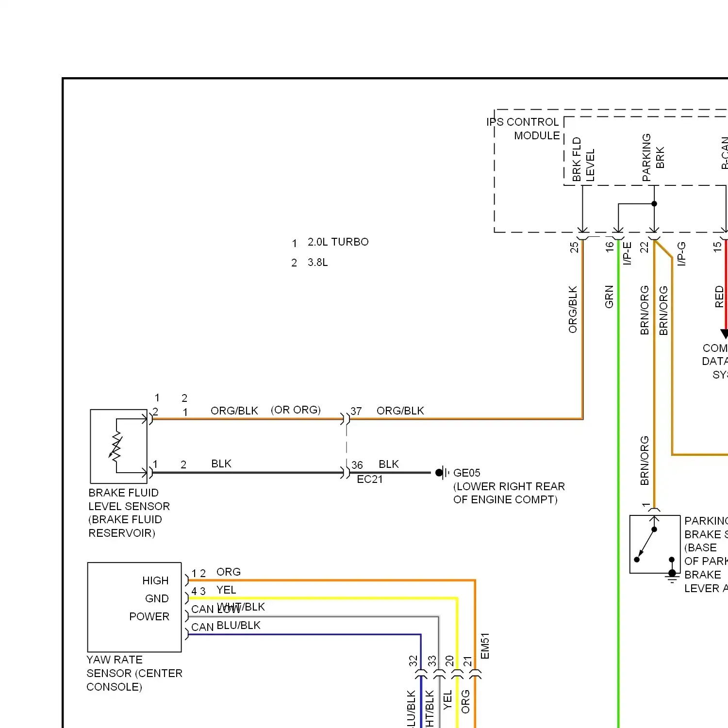
Task: Select the BRK FLD LEVEL terminal label
Action: 583,160
